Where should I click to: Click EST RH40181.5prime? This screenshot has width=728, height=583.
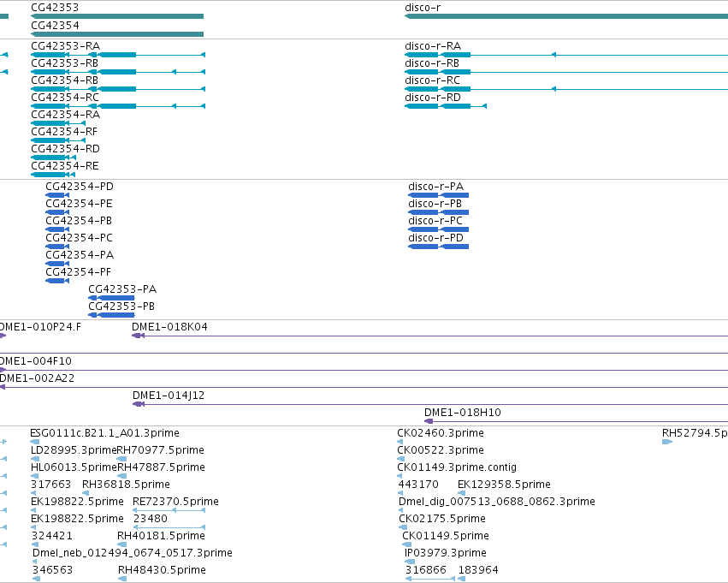click(161, 537)
